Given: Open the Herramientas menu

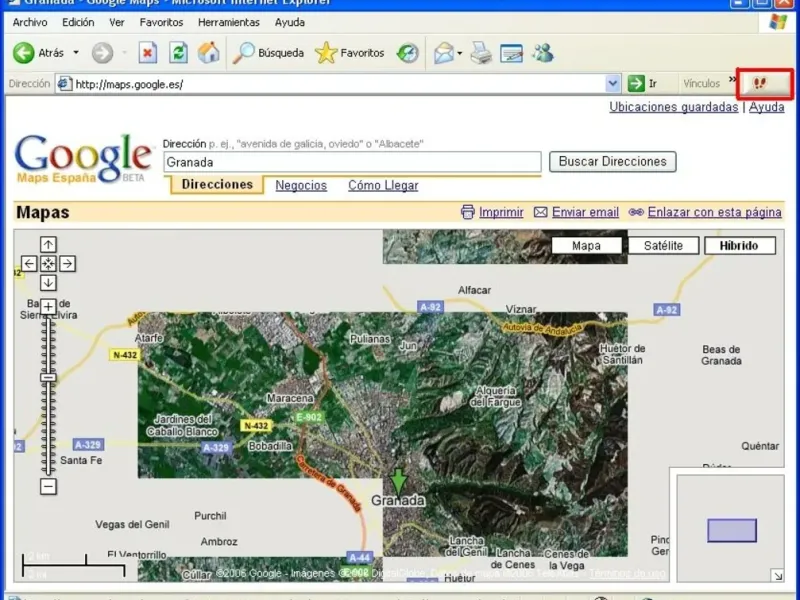Looking at the screenshot, I should click(229, 22).
